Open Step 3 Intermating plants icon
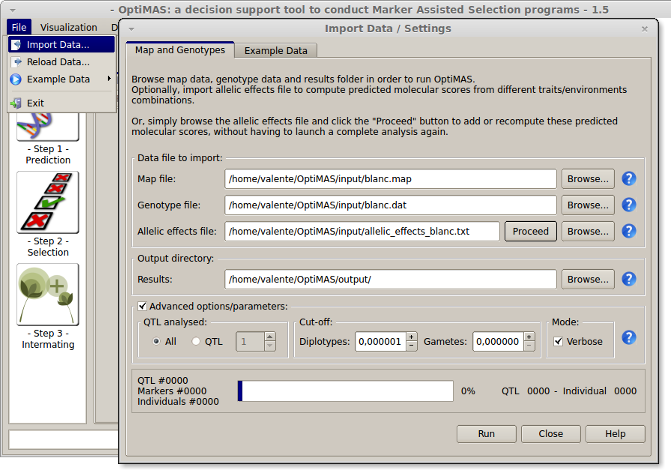 point(48,294)
